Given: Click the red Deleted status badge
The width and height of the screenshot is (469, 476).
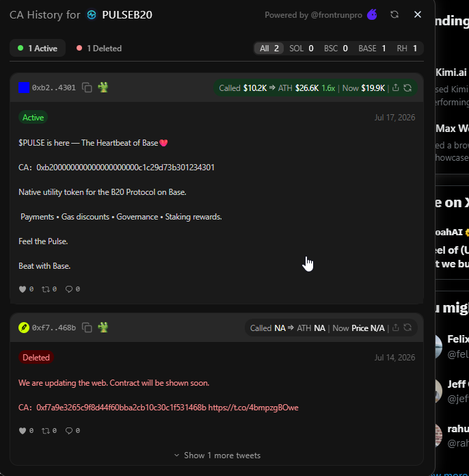Looking at the screenshot, I should tap(36, 357).
